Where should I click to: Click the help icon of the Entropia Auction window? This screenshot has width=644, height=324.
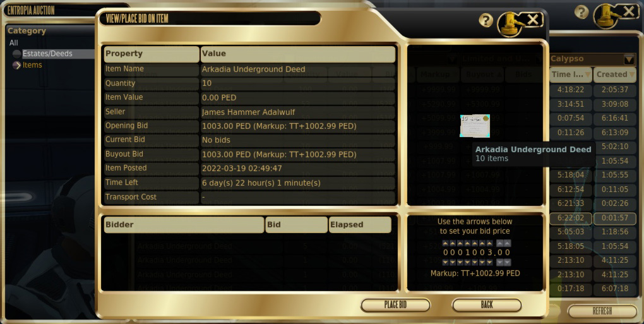[581, 12]
